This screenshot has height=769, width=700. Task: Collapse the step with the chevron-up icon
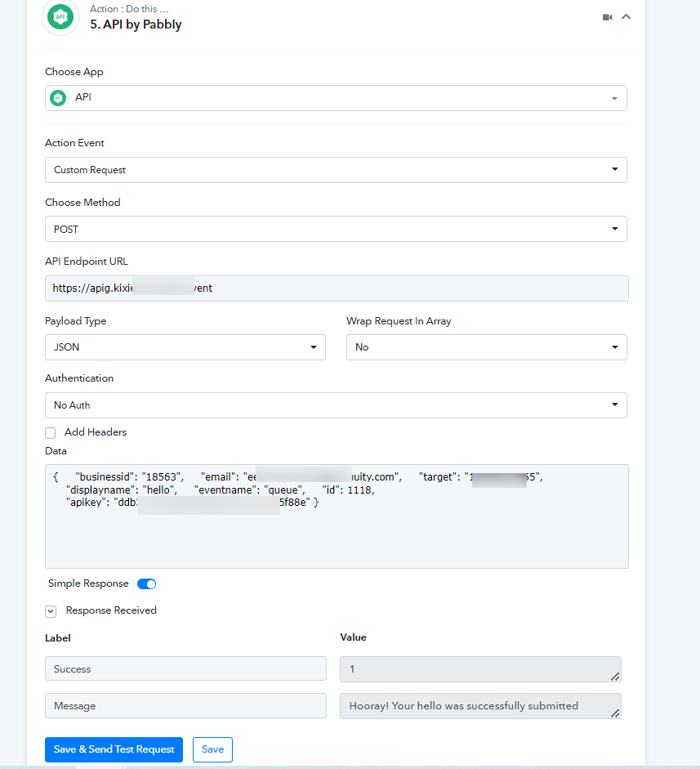[x=626, y=16]
